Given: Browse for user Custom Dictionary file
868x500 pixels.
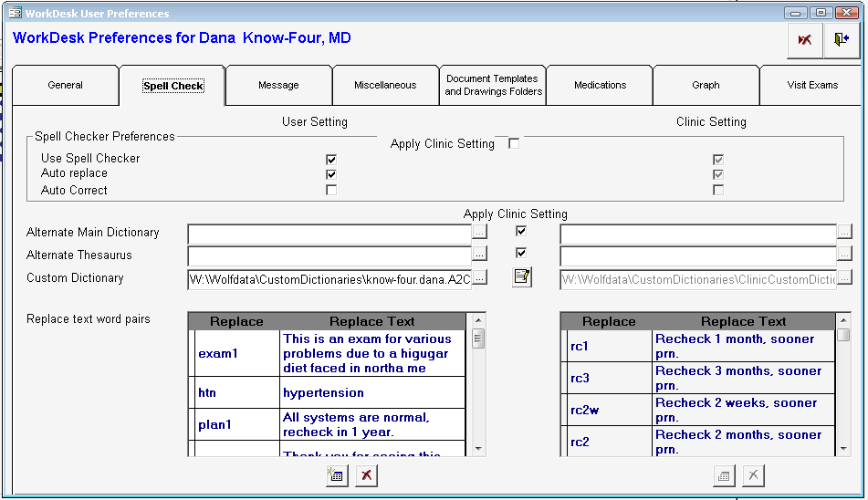Looking at the screenshot, I should [479, 277].
